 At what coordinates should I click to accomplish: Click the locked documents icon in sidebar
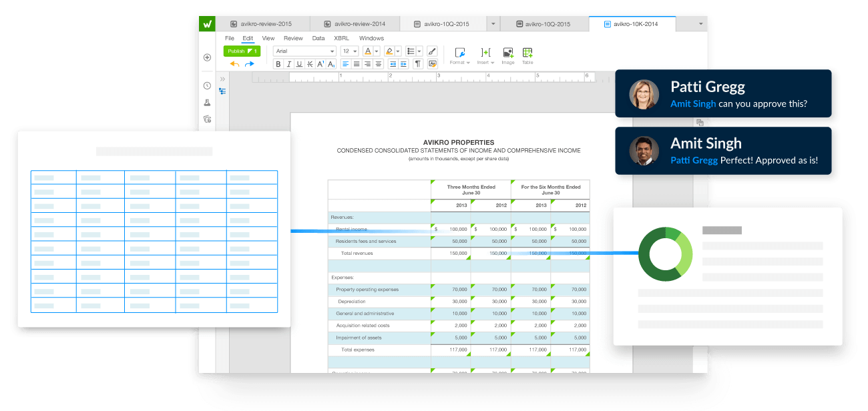[x=207, y=119]
